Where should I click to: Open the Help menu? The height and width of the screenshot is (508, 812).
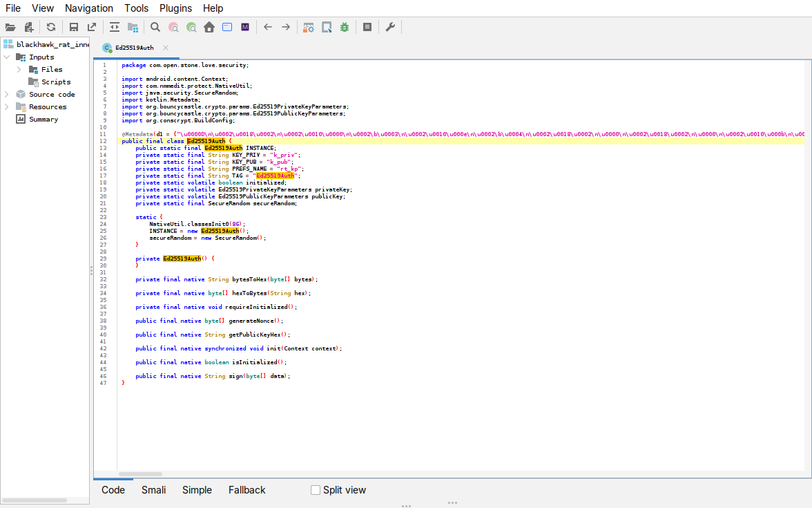[x=213, y=8]
